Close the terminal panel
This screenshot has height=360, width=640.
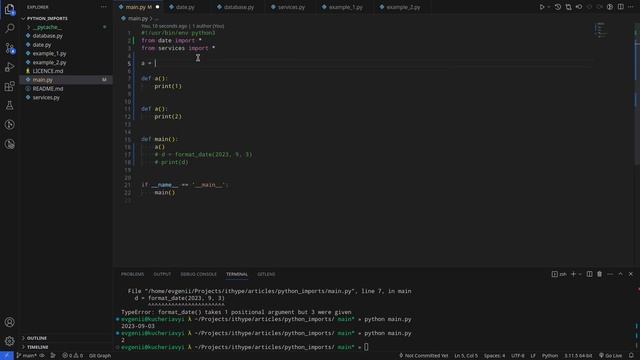pos(631,274)
